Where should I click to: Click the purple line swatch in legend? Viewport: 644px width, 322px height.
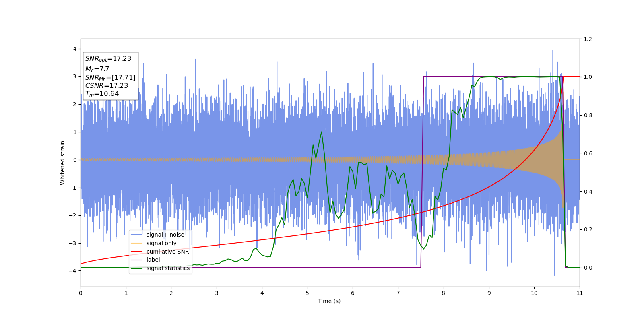(137, 260)
